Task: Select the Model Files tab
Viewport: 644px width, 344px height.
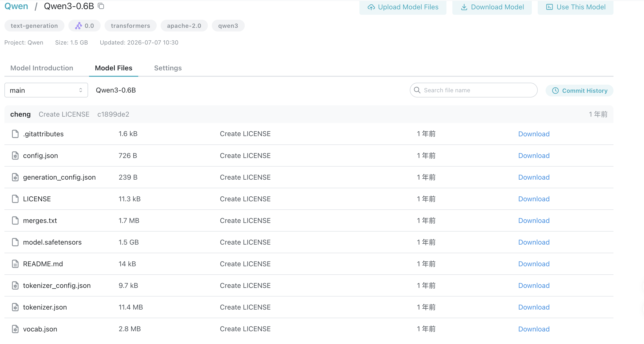Action: coord(113,68)
